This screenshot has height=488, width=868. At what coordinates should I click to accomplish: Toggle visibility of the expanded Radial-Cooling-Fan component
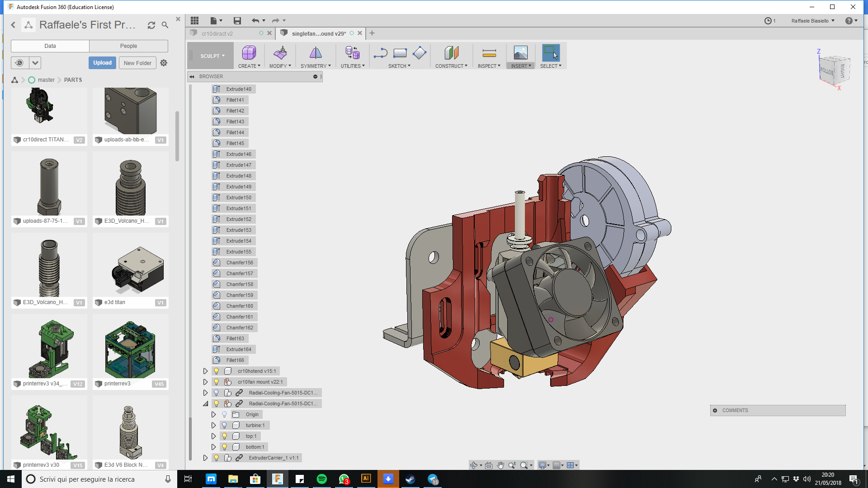(217, 404)
